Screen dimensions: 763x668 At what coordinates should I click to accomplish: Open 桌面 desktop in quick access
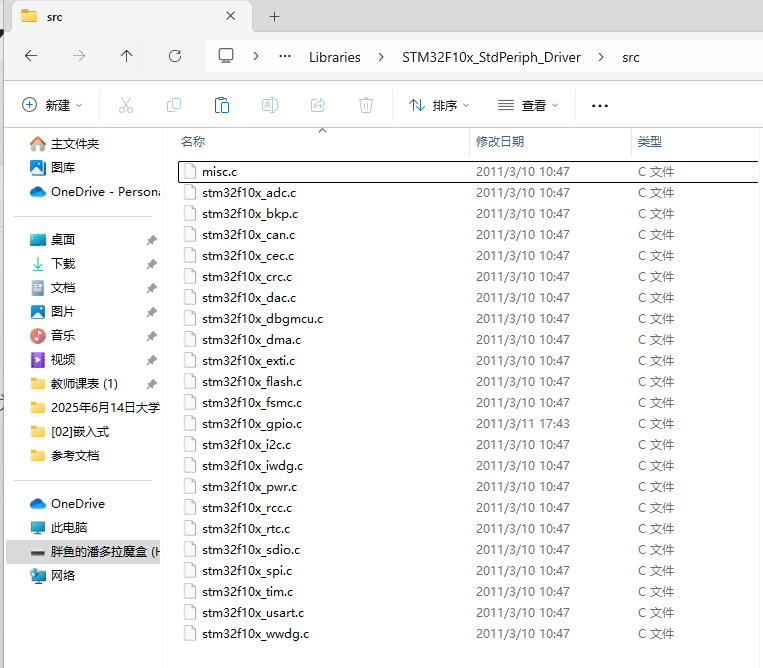click(53, 239)
